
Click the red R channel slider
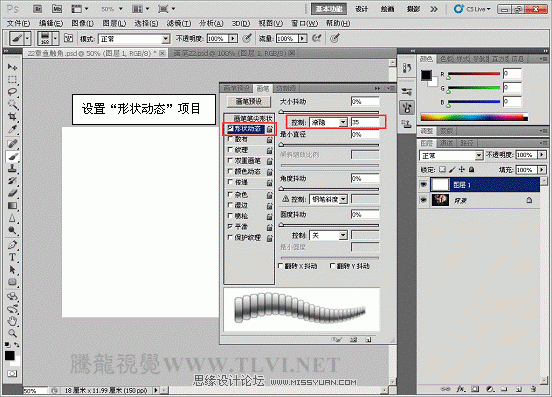click(473, 74)
